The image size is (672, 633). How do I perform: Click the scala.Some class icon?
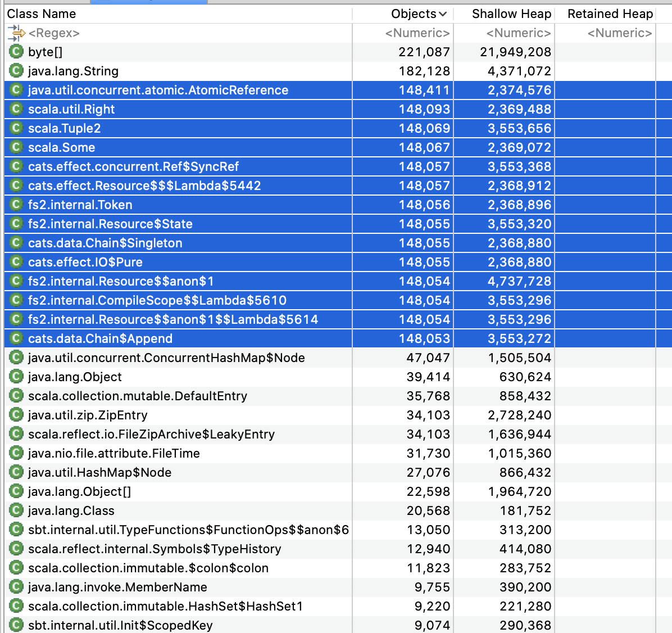[16, 147]
